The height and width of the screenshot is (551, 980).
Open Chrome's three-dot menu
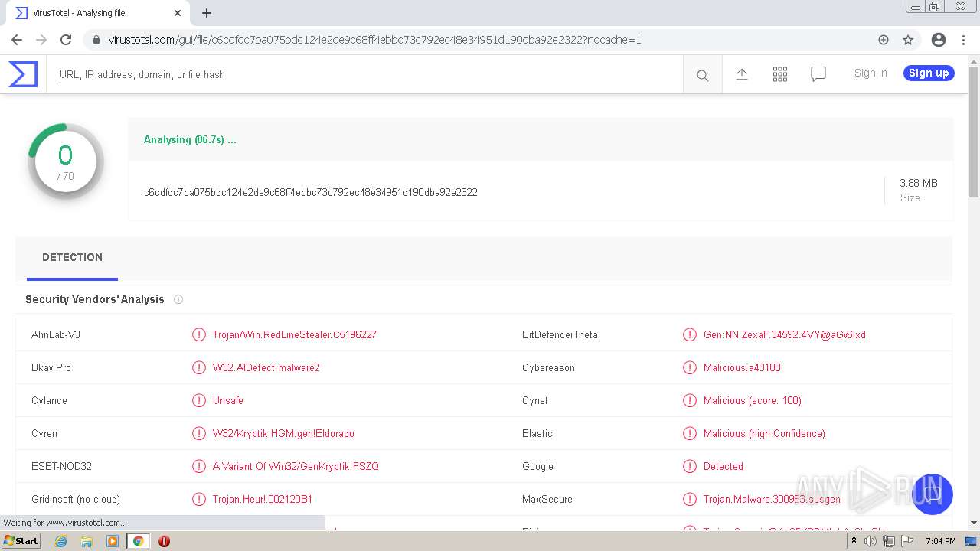tap(962, 40)
